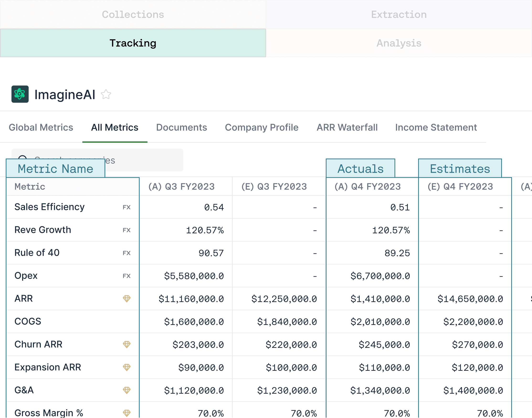Screen dimensions: 532x418
Task: Open the Company Profile tab
Action: [x=262, y=127]
